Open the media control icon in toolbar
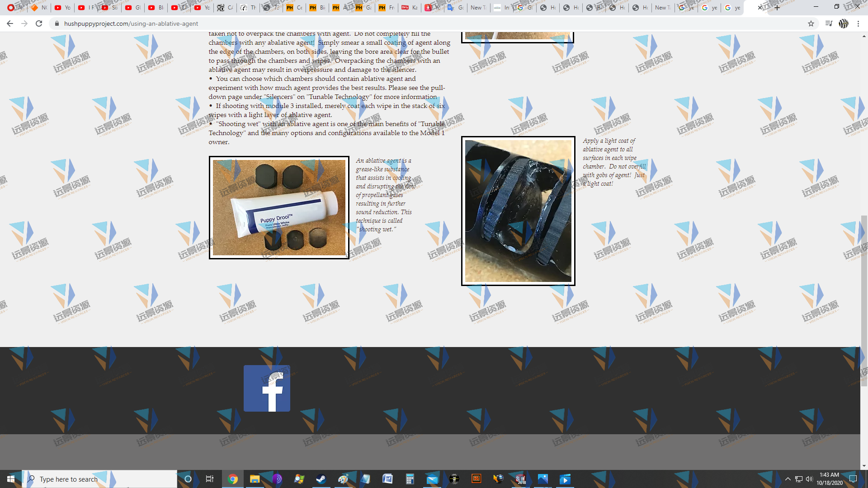The image size is (868, 488). [828, 23]
